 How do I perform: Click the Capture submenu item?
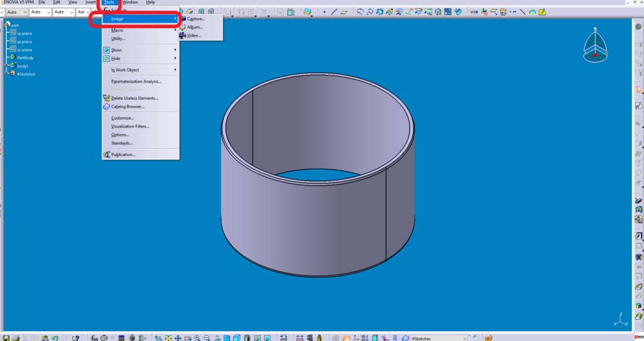click(196, 19)
